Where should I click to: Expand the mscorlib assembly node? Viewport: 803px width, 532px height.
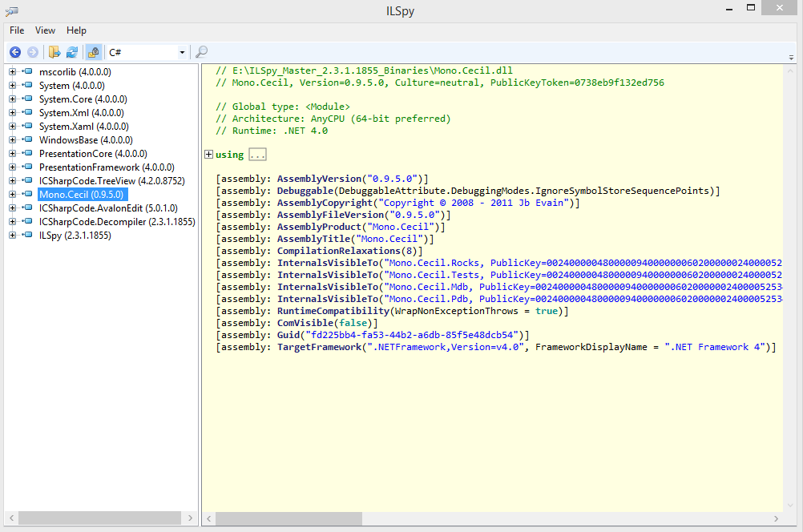pos(12,71)
